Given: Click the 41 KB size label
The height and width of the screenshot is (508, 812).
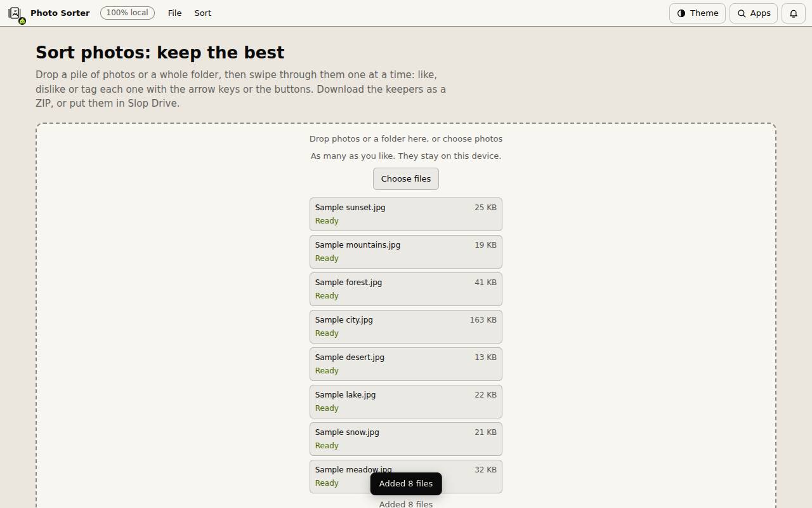Looking at the screenshot, I should click(x=485, y=283).
